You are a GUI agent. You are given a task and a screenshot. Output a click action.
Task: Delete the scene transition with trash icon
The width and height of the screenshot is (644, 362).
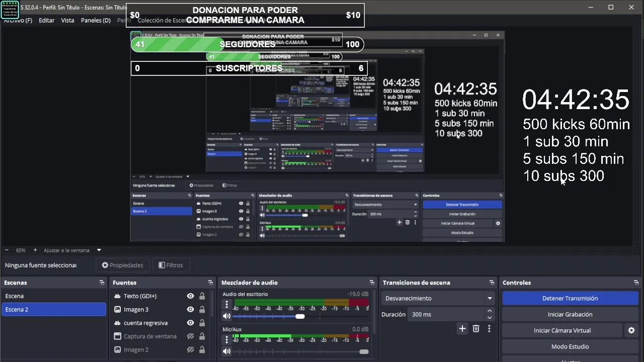476,329
